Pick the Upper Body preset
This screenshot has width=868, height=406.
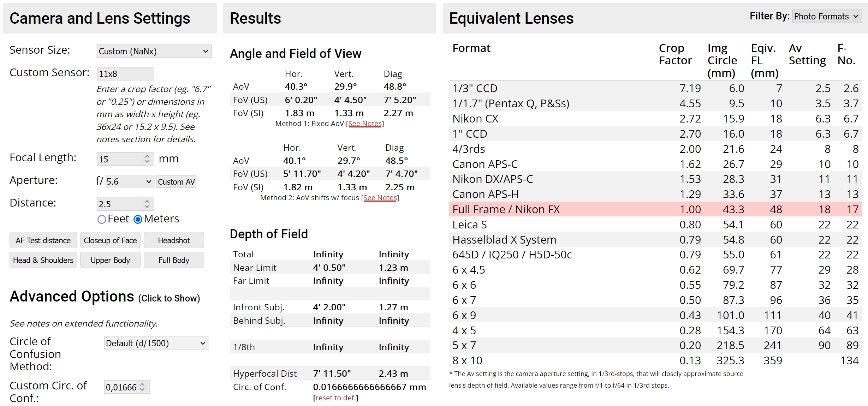point(110,260)
